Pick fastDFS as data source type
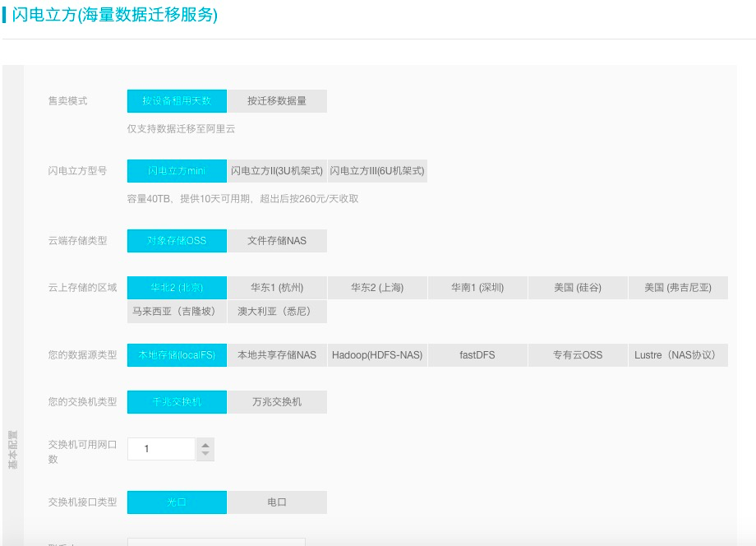Viewport: 756px width, 546px height. (x=477, y=355)
